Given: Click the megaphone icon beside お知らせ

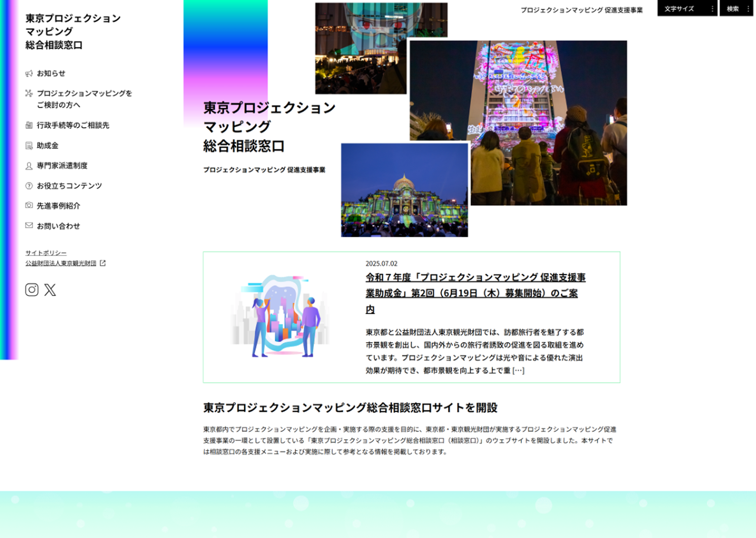Looking at the screenshot, I should 29,73.
